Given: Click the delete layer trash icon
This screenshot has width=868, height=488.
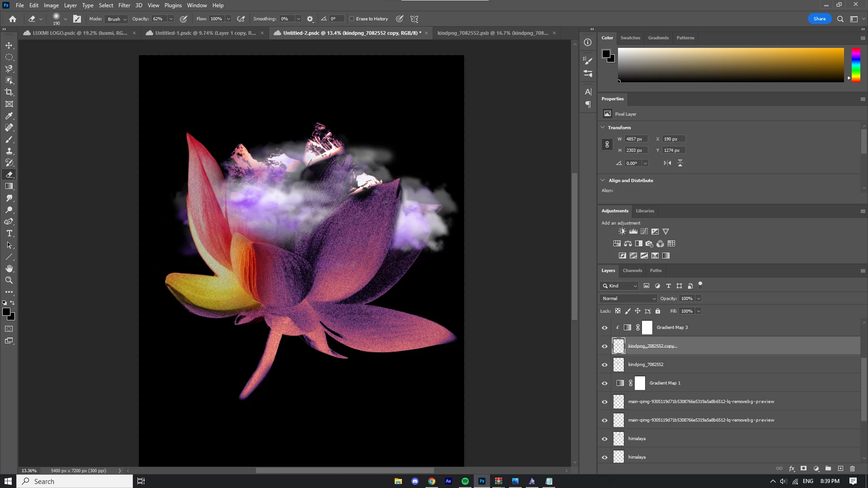Looking at the screenshot, I should pos(853,469).
